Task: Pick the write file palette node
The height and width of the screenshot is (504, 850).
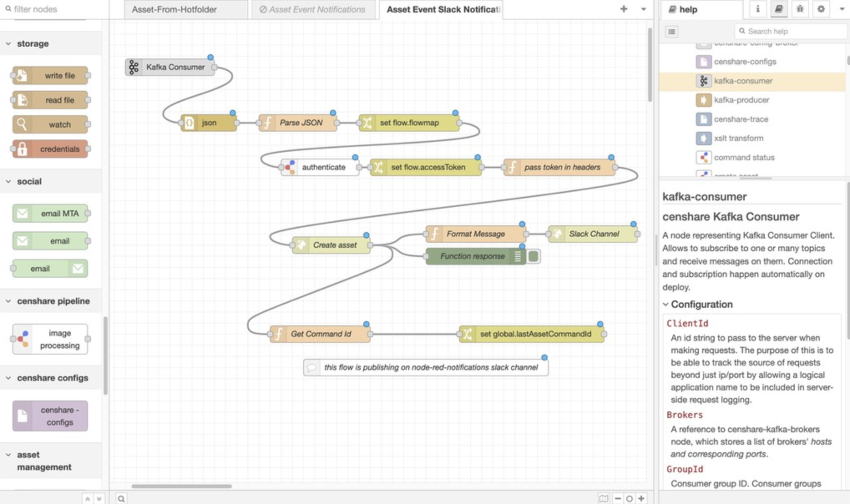Action: 50,76
